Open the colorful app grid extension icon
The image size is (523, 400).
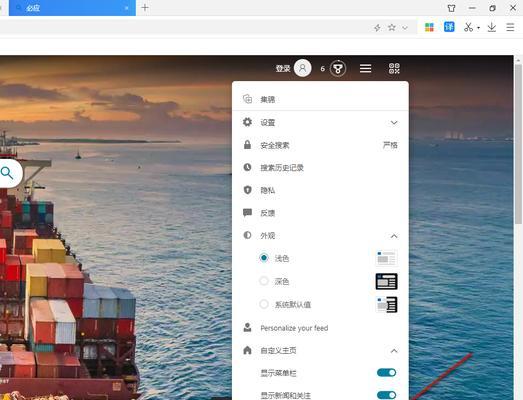coord(429,27)
